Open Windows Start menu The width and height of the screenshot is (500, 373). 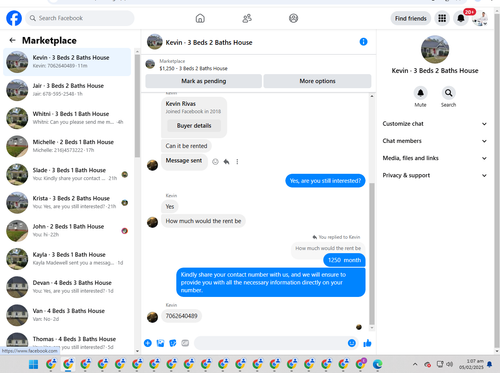tap(33, 364)
